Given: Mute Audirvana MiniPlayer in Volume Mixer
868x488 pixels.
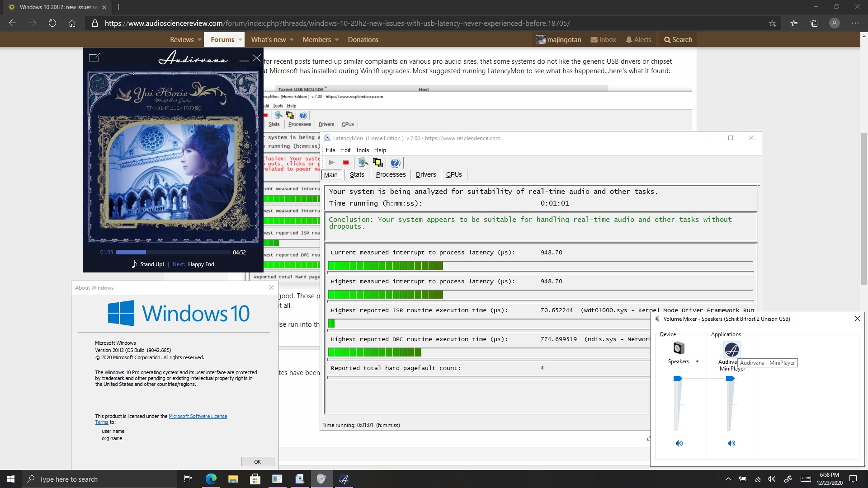Looking at the screenshot, I should (731, 443).
